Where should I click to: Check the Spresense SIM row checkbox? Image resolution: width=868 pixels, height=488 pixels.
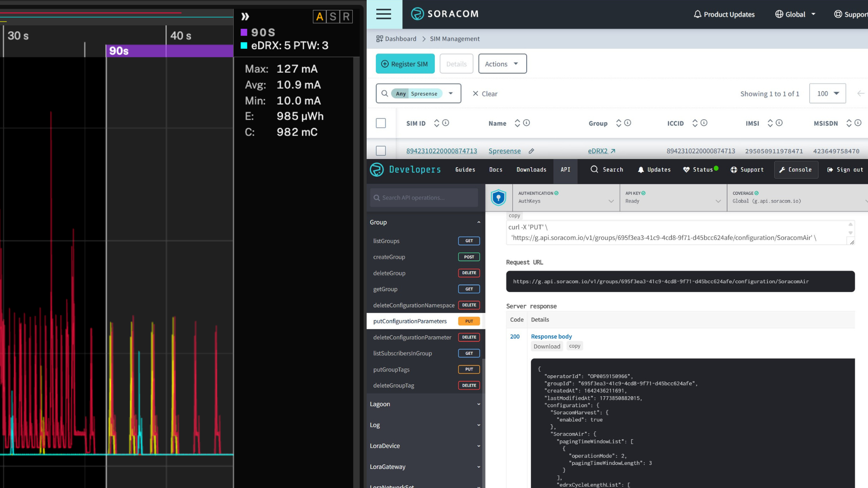381,150
